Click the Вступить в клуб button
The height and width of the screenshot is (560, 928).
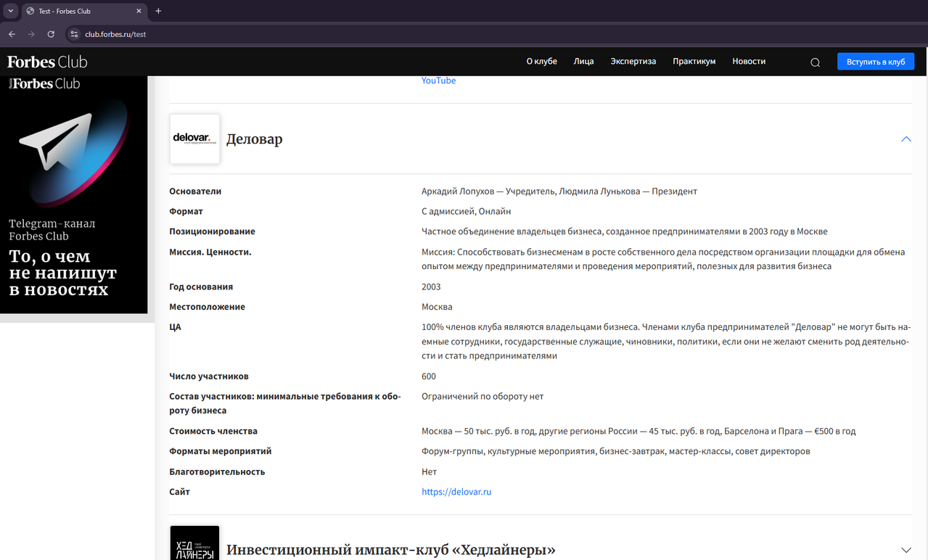click(876, 62)
